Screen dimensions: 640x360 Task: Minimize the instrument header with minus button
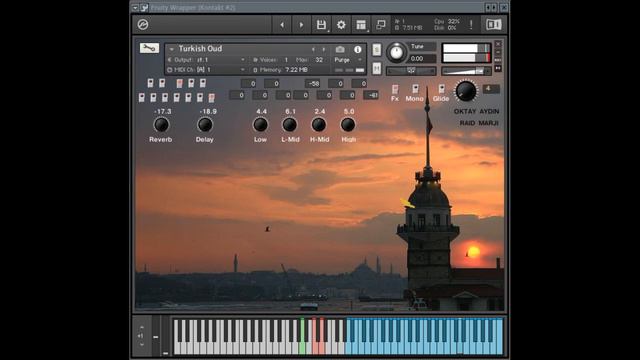click(x=498, y=52)
